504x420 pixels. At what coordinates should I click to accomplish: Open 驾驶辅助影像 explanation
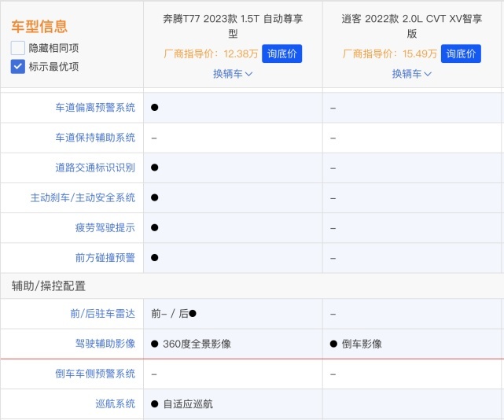105,344
